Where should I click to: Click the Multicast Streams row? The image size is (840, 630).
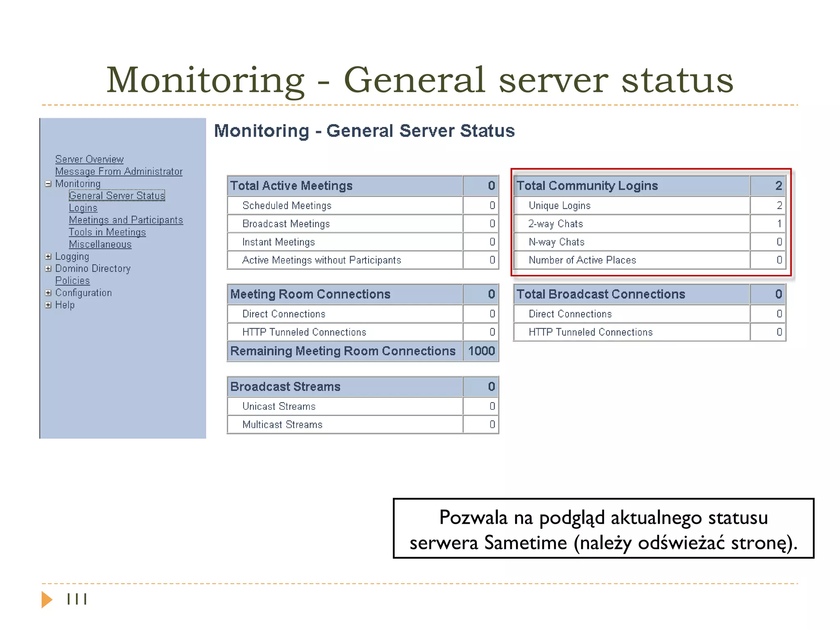click(x=363, y=425)
